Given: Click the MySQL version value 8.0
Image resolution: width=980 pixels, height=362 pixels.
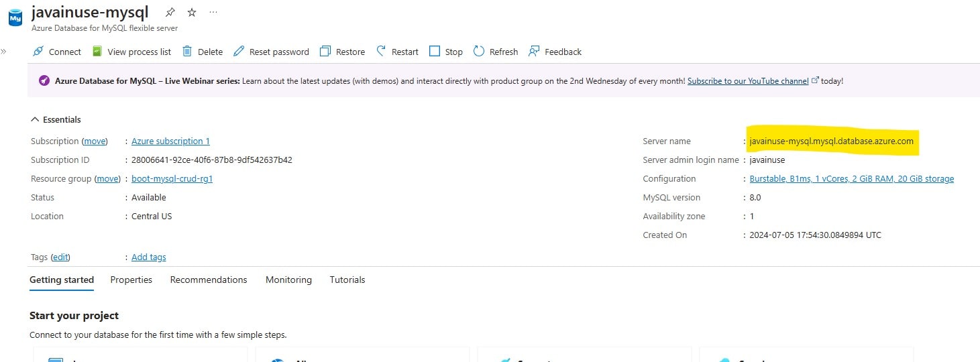Looking at the screenshot, I should click(755, 198).
